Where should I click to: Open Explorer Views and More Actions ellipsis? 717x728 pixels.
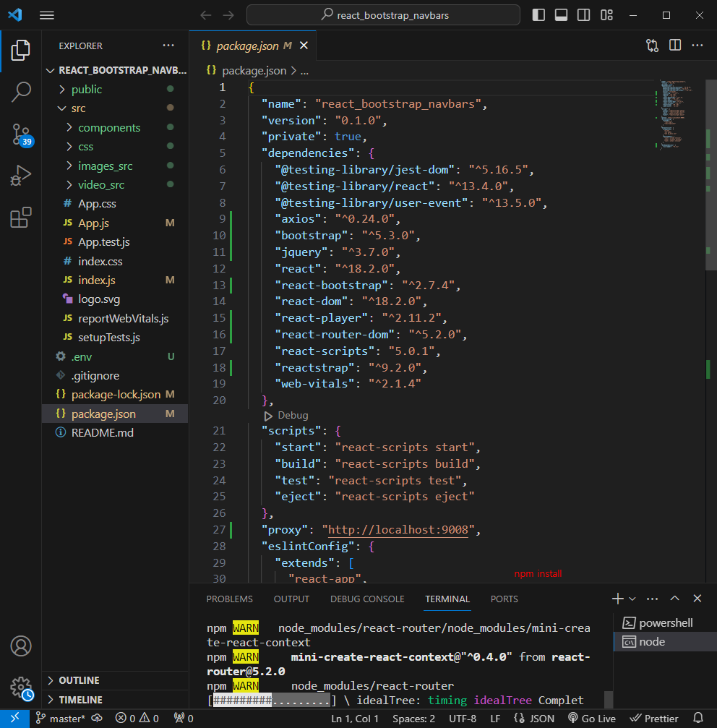point(168,46)
